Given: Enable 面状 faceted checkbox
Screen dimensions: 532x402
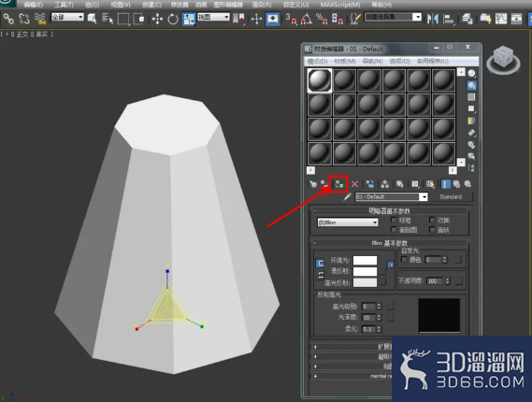Looking at the screenshot, I should click(x=432, y=230).
